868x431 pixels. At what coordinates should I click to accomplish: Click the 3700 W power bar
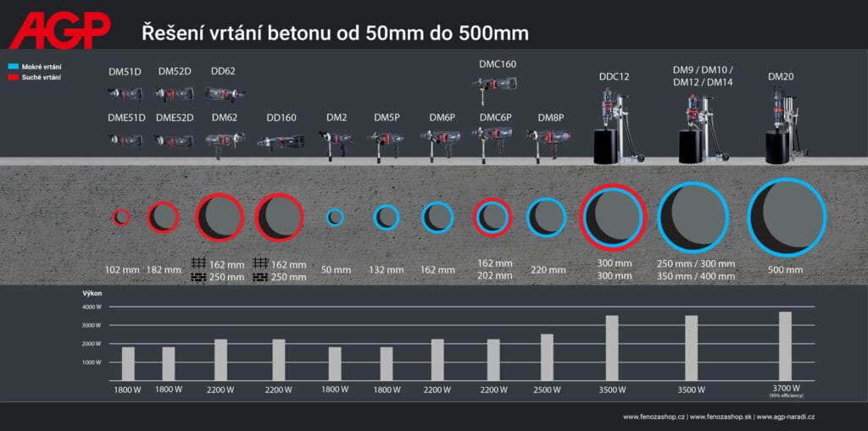pyautogui.click(x=785, y=346)
